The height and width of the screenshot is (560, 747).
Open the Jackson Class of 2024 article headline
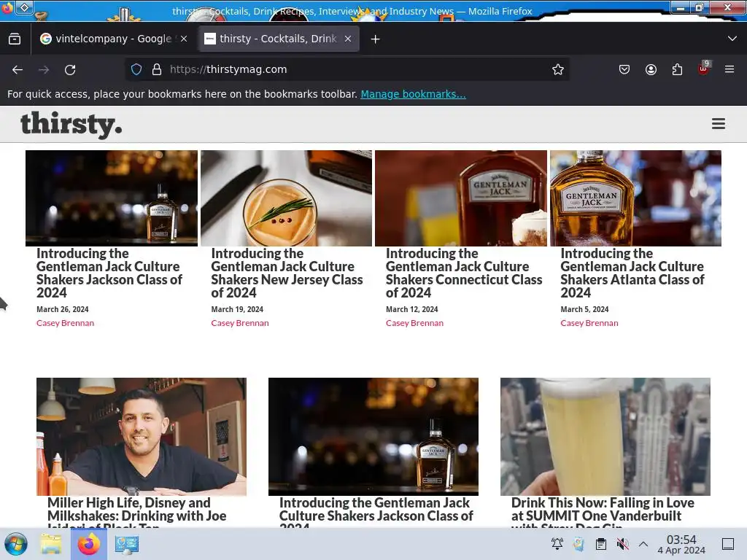(x=109, y=273)
